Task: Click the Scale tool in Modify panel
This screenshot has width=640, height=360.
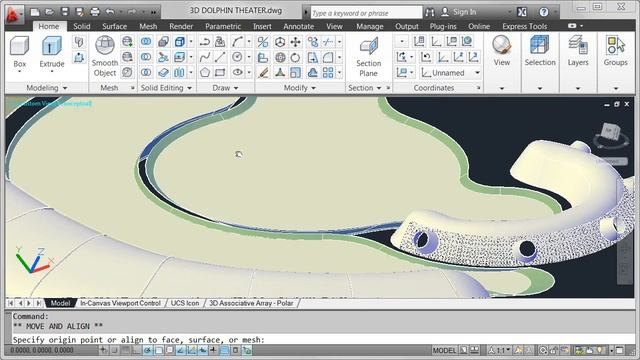Action: pos(296,73)
